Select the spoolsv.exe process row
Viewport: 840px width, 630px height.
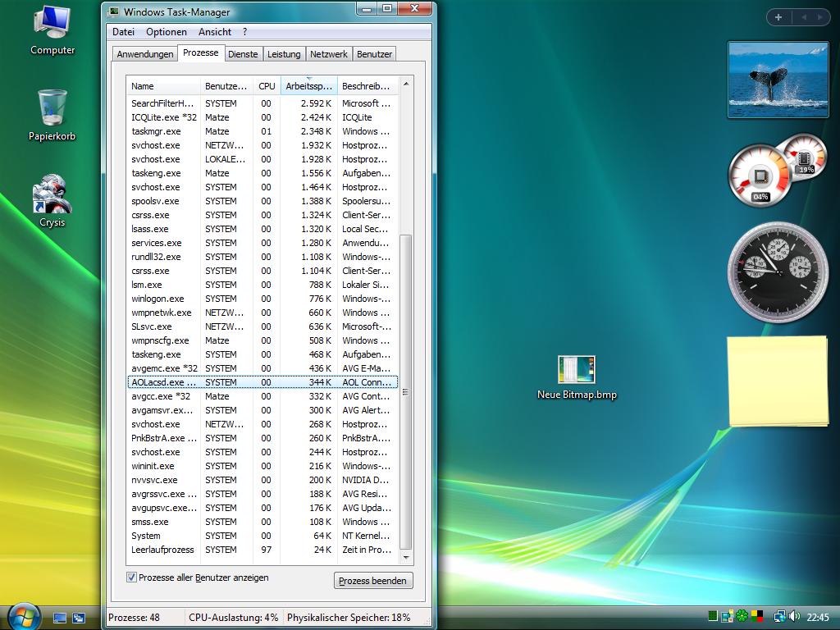click(x=262, y=201)
